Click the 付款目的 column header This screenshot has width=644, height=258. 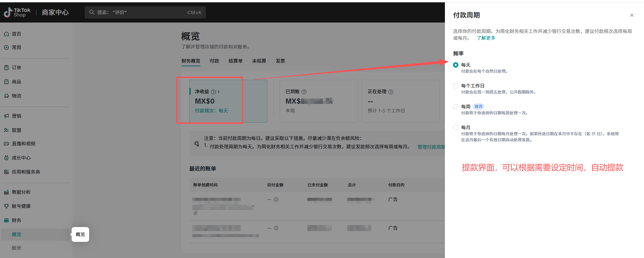[x=396, y=185]
